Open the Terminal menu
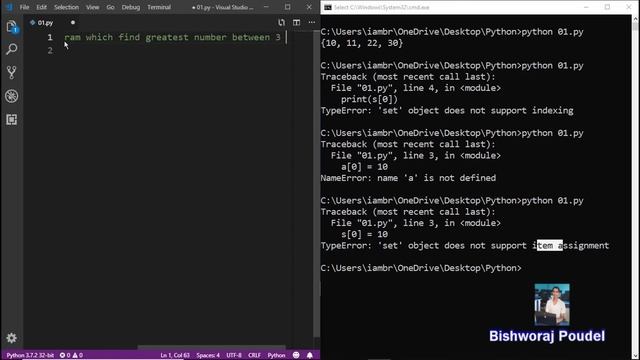Screen dimensions: 640x360 (x=159, y=7)
